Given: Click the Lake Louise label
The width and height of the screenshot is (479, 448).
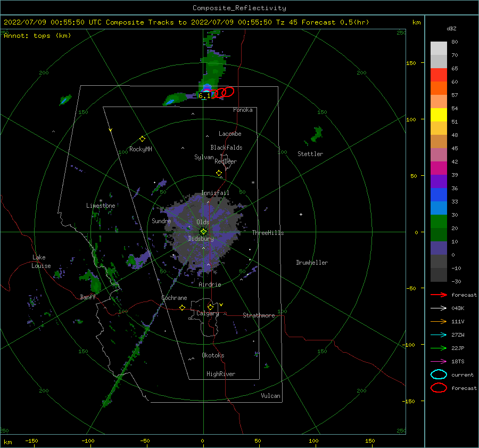Looking at the screenshot, I should coord(41,262).
